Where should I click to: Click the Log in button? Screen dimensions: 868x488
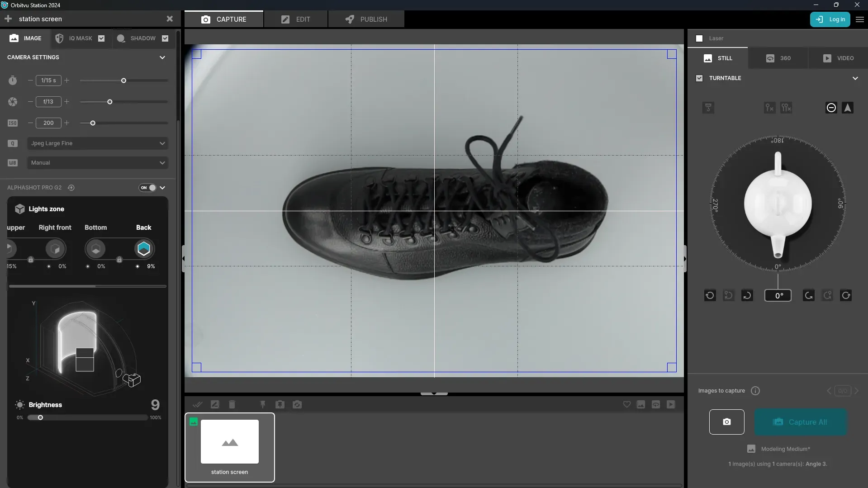830,19
